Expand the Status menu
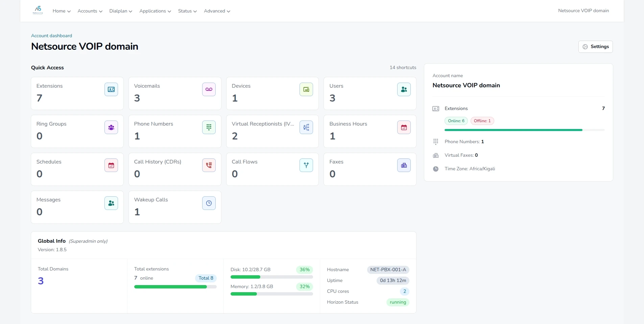644x324 pixels. pos(187,11)
